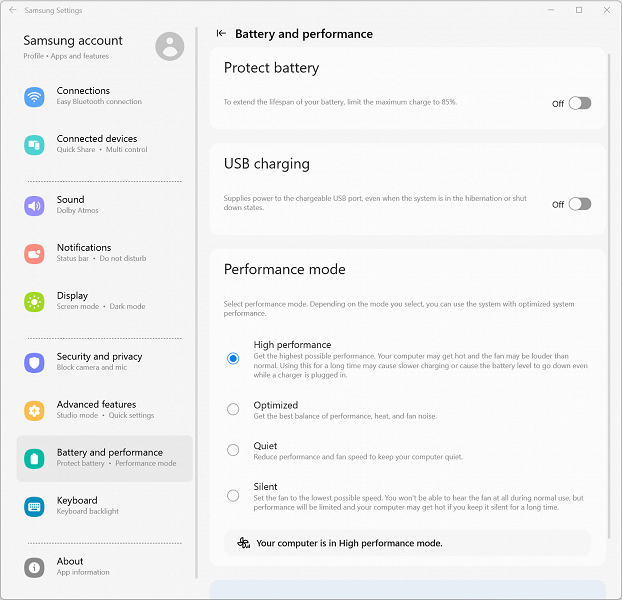Select the Optimized performance mode
The height and width of the screenshot is (600, 622).
(x=233, y=409)
